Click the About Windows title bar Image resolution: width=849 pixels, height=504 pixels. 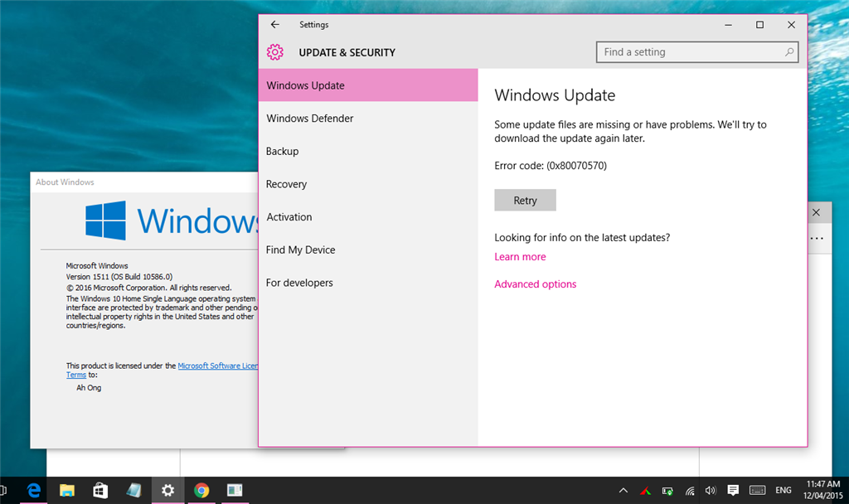(x=144, y=182)
